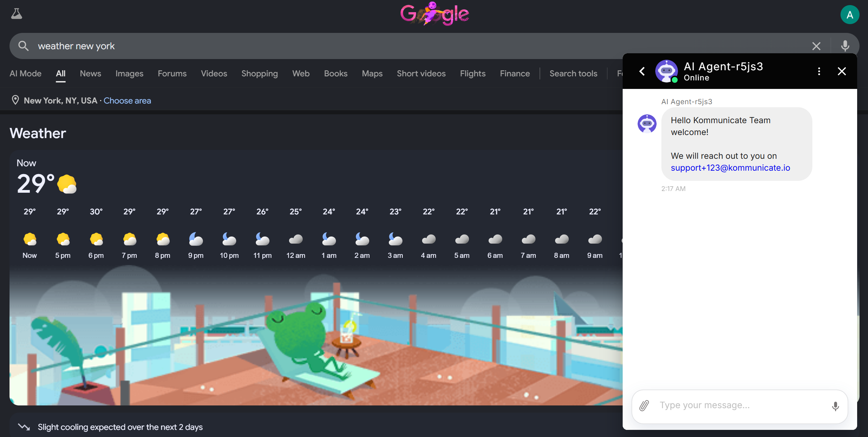Click the search magnifier icon

pos(23,46)
